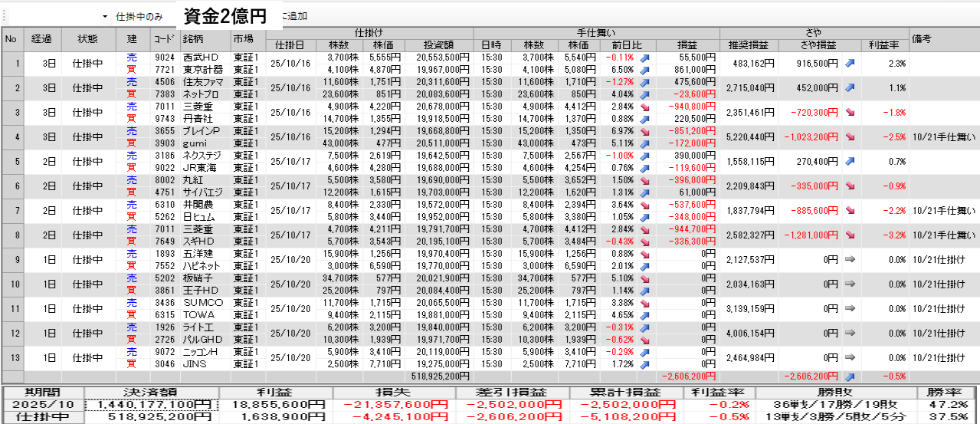Click the blue up arrow in row 1's さや損益
This screenshot has height=424, width=980.
coord(850,64)
